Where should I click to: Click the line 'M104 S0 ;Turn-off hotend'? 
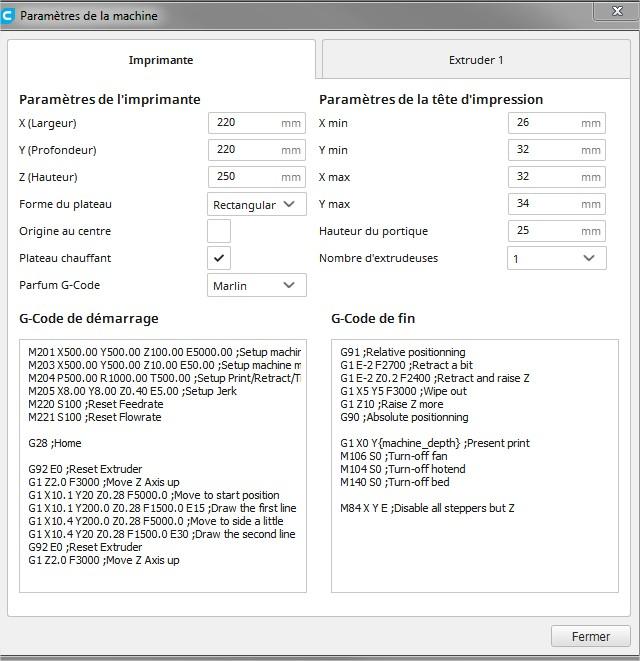[x=403, y=469]
